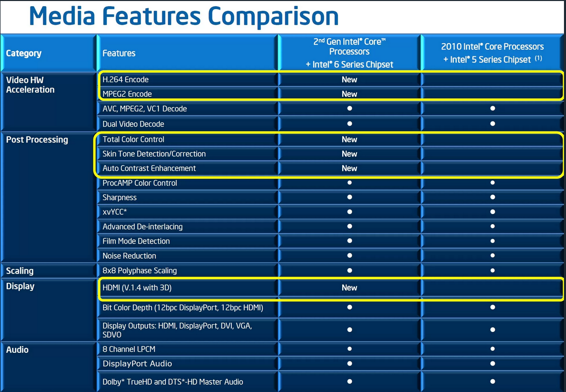Click 'New' in the H.264 Encode row
The width and height of the screenshot is (566, 392).
click(349, 79)
